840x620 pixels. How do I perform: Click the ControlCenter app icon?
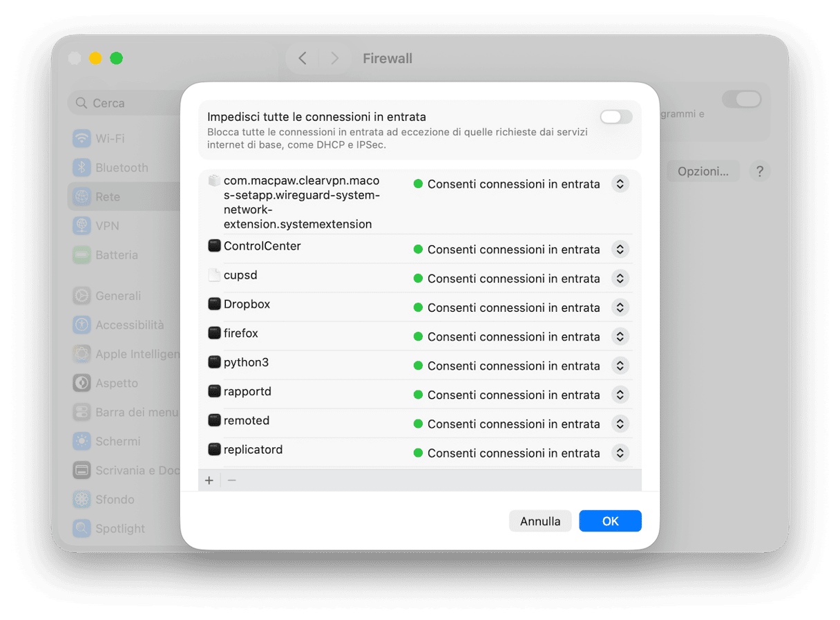pyautogui.click(x=214, y=245)
